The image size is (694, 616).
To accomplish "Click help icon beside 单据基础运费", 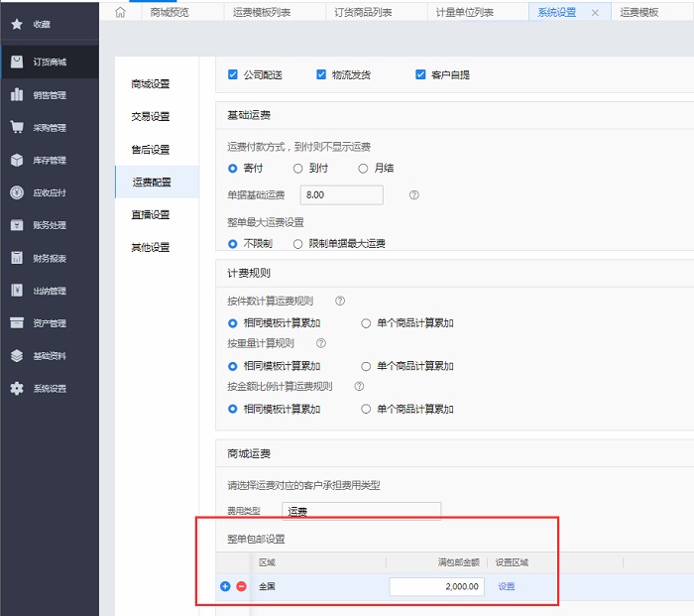I will (x=414, y=195).
